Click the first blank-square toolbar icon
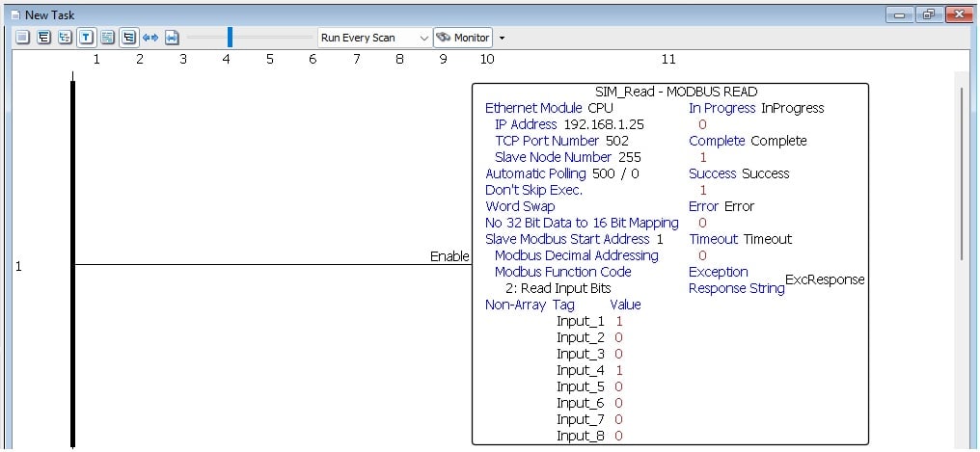 (x=22, y=38)
